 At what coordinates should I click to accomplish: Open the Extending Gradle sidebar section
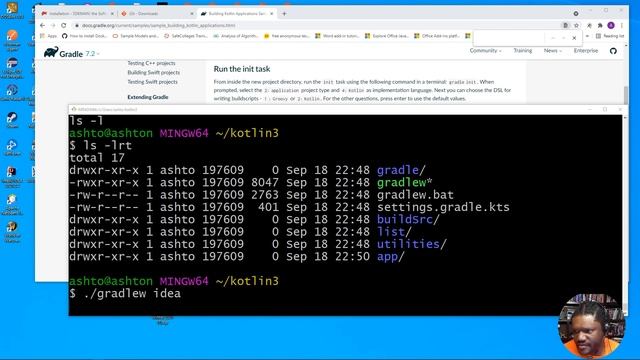pyautogui.click(x=148, y=97)
